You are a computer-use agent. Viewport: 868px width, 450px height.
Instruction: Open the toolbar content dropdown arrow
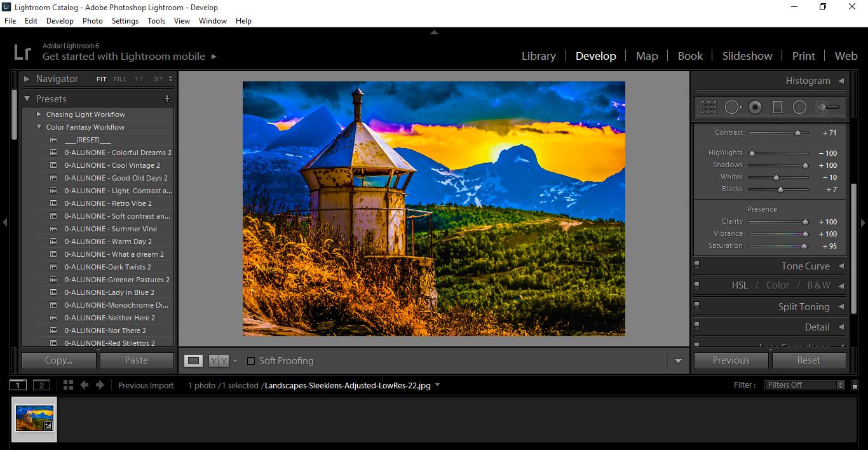(678, 361)
